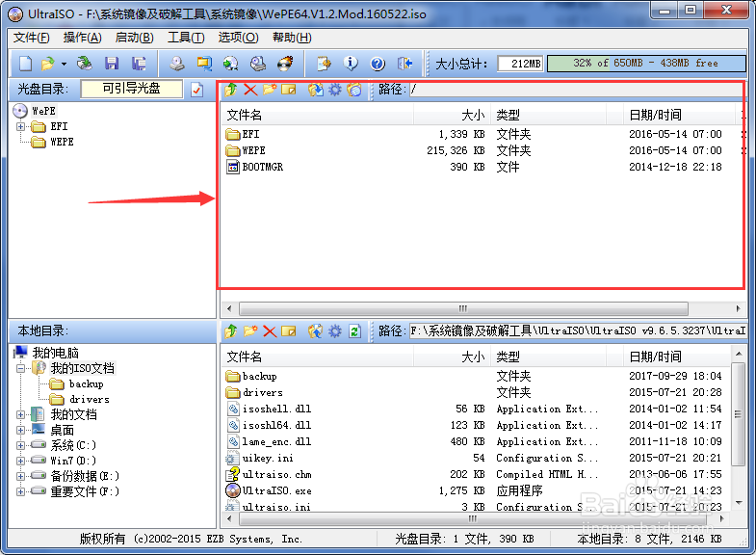
Task: Click the New image toolbar icon
Action: click(25, 64)
